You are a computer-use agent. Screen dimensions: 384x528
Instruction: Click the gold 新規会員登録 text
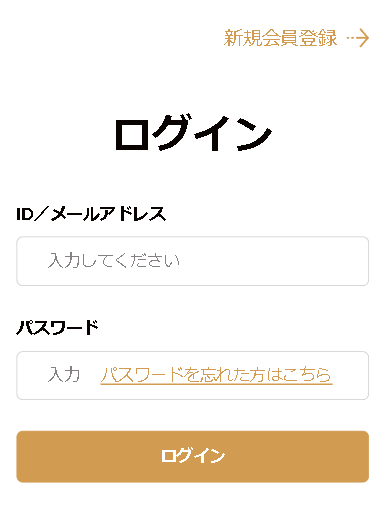click(280, 38)
